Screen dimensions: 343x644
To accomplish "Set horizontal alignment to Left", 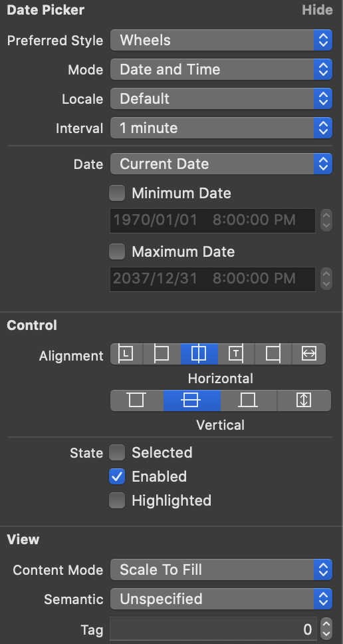I will pyautogui.click(x=162, y=354).
